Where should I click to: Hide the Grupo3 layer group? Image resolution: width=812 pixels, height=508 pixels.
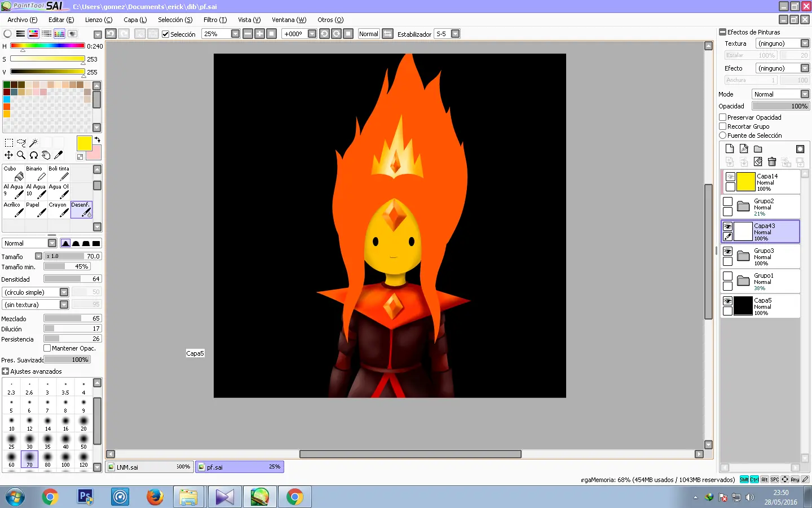tap(728, 251)
